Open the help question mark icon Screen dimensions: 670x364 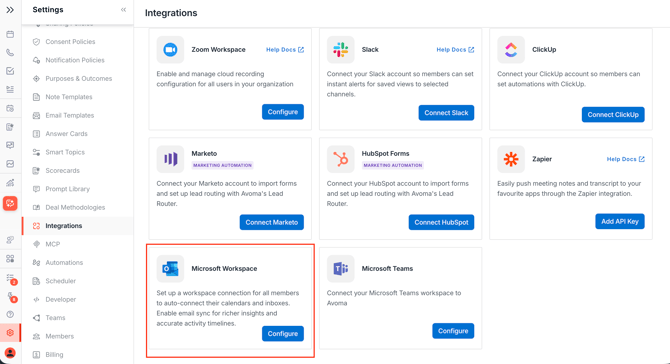pyautogui.click(x=10, y=314)
